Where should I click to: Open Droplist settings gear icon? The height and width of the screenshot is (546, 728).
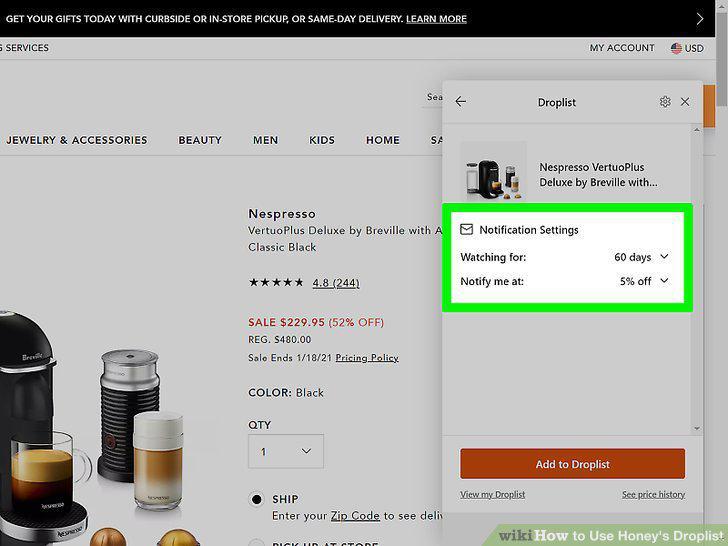click(665, 102)
